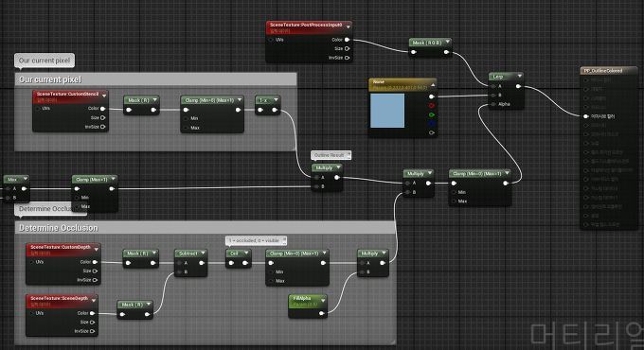644x350 pixels.
Task: Click the output pin of Clamp (Min=0) (Max=1) beside Lerp wire
Action: tap(506, 183)
